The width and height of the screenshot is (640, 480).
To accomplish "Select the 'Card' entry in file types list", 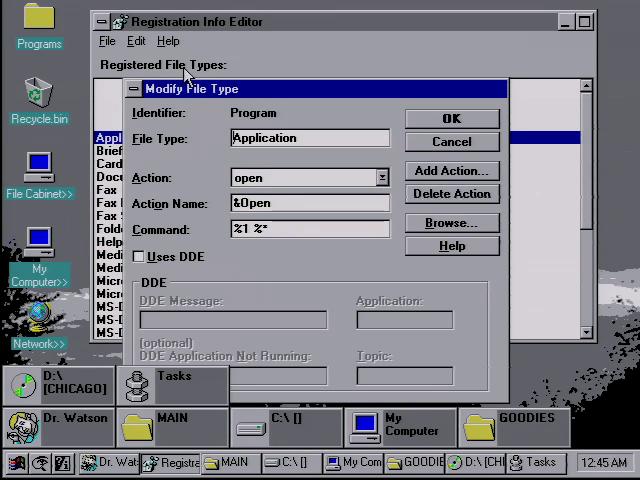I will point(109,164).
